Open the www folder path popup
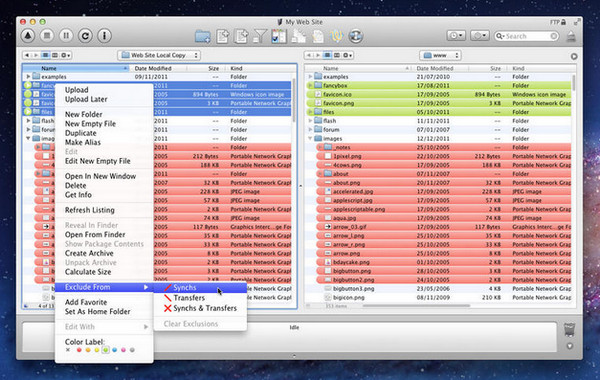The height and width of the screenshot is (380, 600). [x=440, y=55]
